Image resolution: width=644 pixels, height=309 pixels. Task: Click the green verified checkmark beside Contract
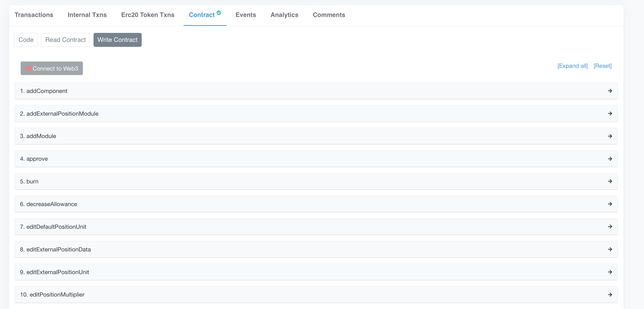(x=219, y=13)
